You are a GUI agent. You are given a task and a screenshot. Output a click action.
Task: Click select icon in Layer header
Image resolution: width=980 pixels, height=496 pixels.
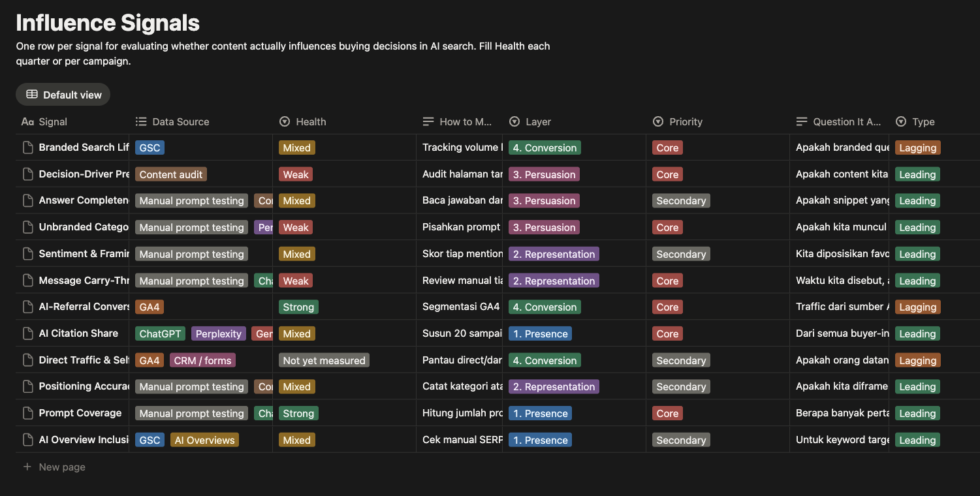tap(514, 121)
